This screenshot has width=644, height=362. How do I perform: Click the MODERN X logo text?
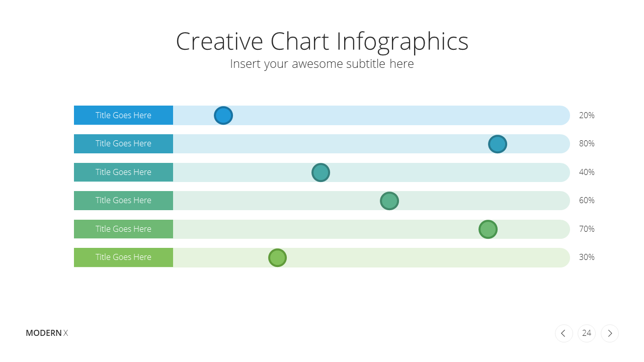(47, 333)
